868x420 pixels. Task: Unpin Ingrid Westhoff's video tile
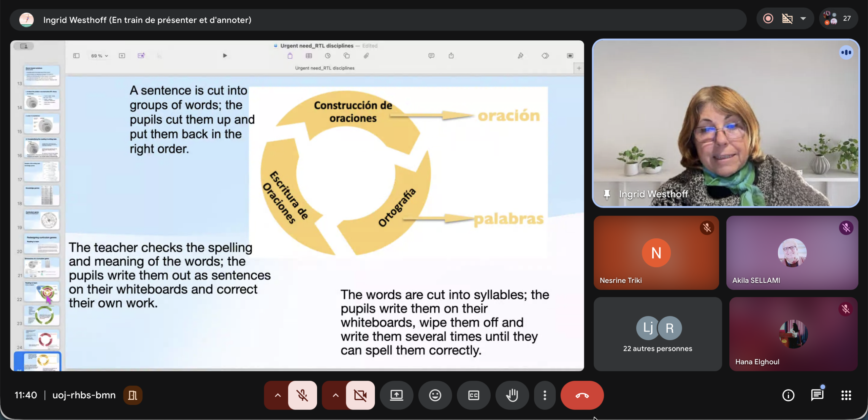[607, 194]
